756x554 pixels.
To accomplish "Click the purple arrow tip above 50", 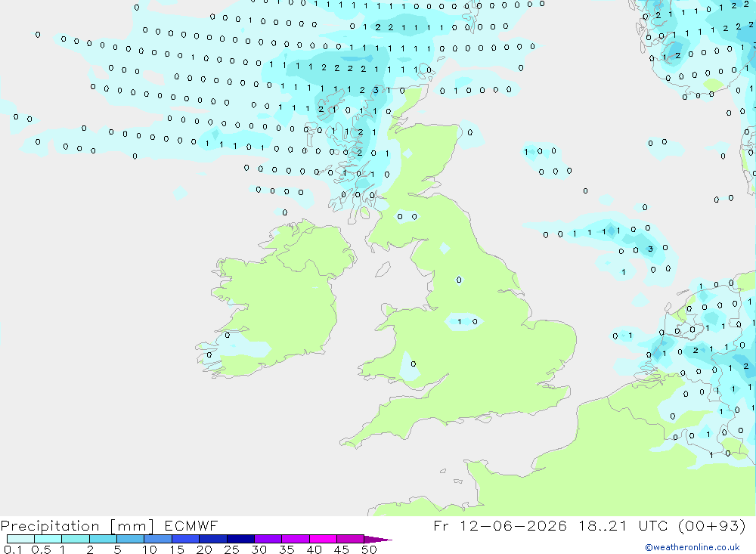I will pos(378,539).
